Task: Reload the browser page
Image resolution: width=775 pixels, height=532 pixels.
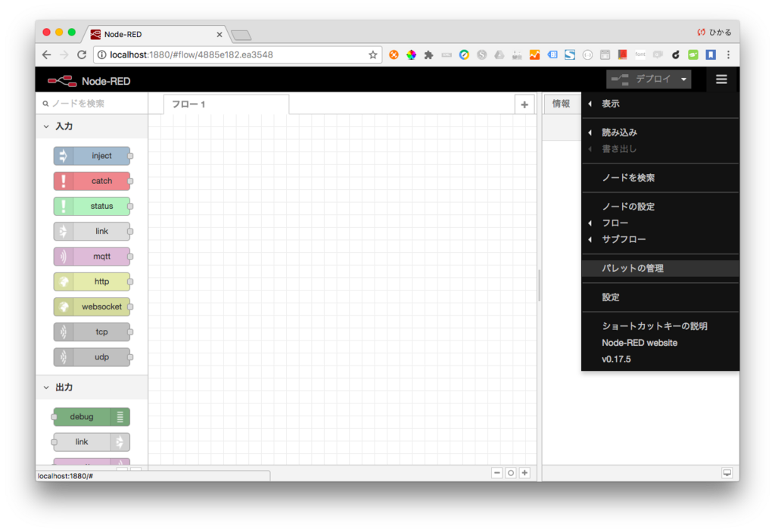Action: click(x=82, y=55)
